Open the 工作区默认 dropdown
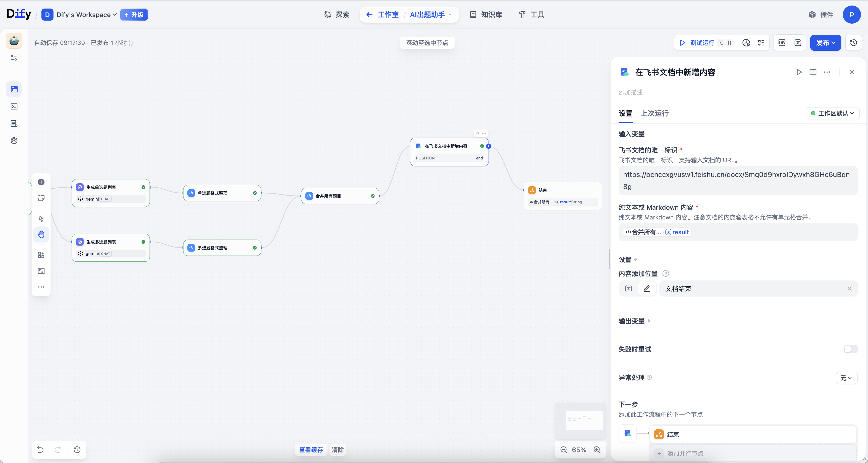Image resolution: width=868 pixels, height=463 pixels. [833, 113]
